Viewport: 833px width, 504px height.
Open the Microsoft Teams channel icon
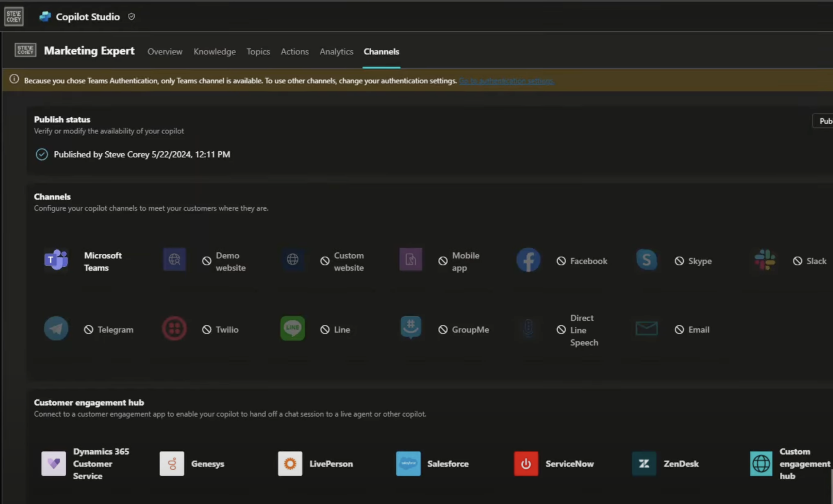point(56,260)
